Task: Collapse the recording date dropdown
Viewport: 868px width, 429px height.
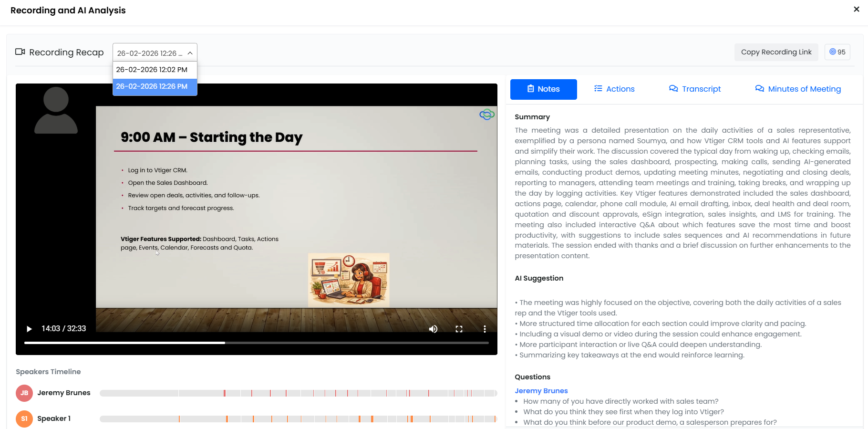Action: (190, 53)
